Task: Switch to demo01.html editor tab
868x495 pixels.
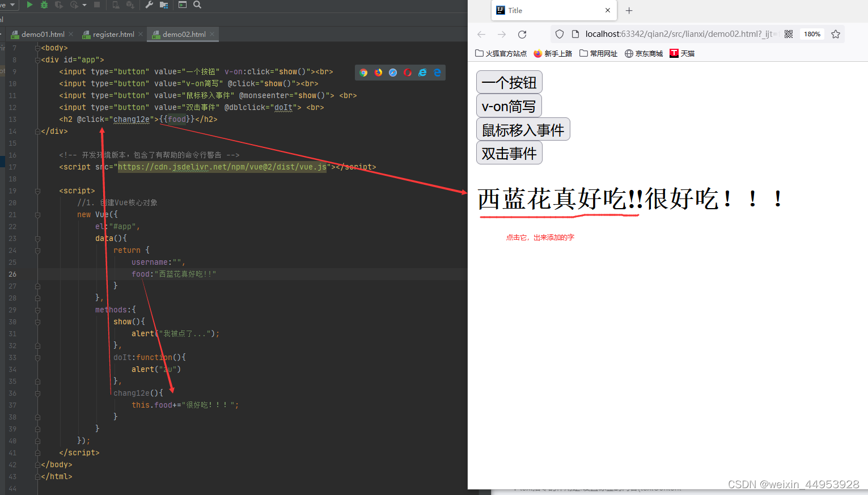Action: pyautogui.click(x=43, y=35)
